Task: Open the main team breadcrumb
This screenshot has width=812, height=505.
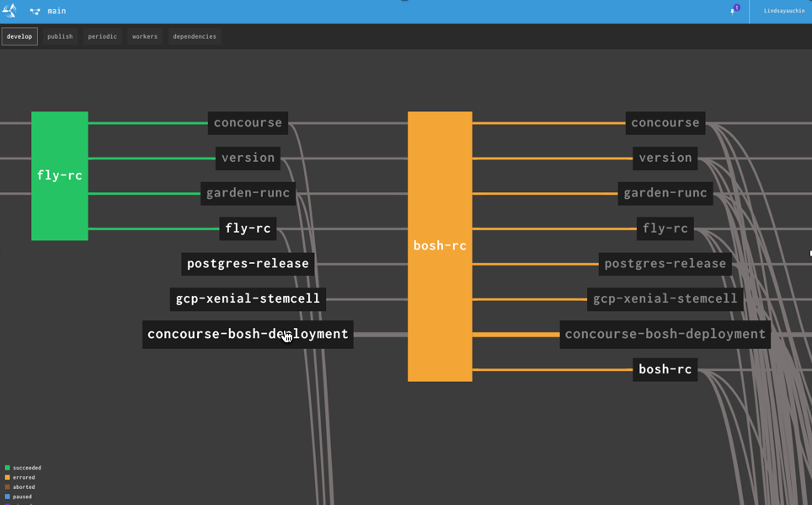Action: tap(56, 11)
